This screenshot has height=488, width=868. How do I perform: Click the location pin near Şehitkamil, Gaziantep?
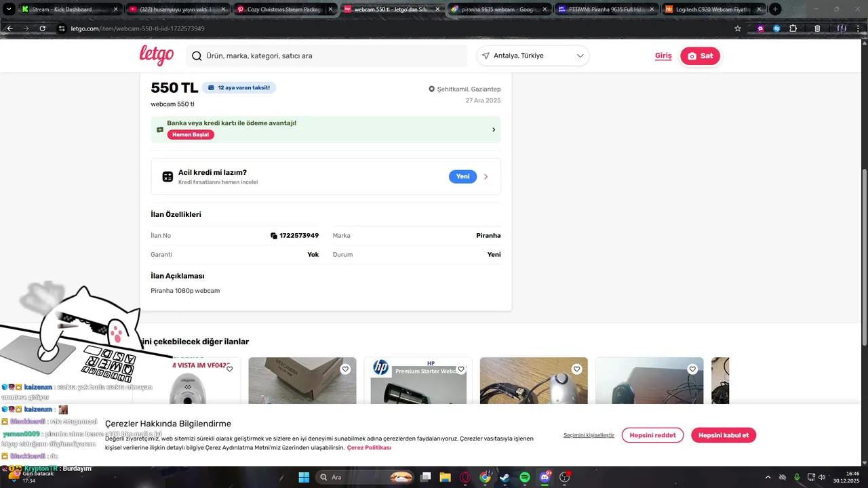click(x=431, y=89)
